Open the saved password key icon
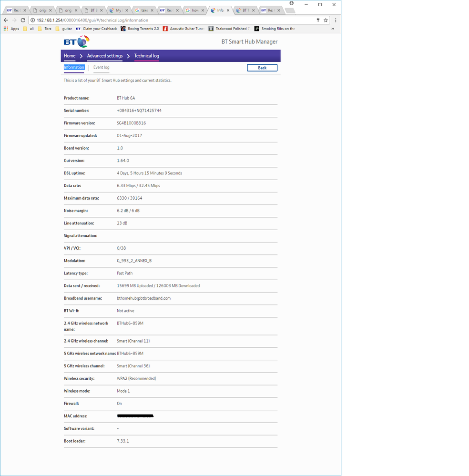Image resolution: width=469 pixels, height=476 pixels. click(318, 20)
